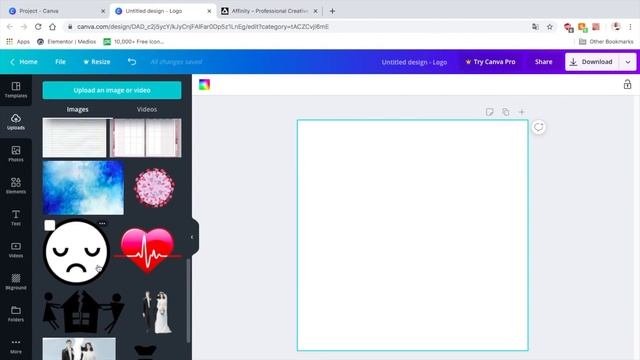This screenshot has width=640, height=360.
Task: Click Upload an image or video button
Action: [x=112, y=90]
